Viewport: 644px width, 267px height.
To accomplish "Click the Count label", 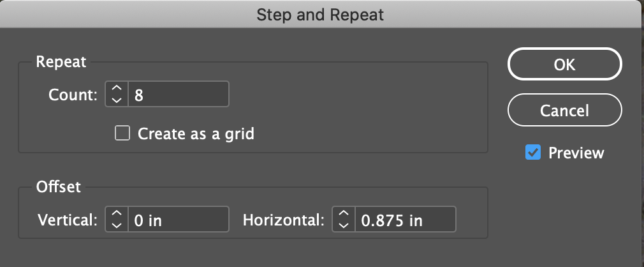I will point(73,95).
